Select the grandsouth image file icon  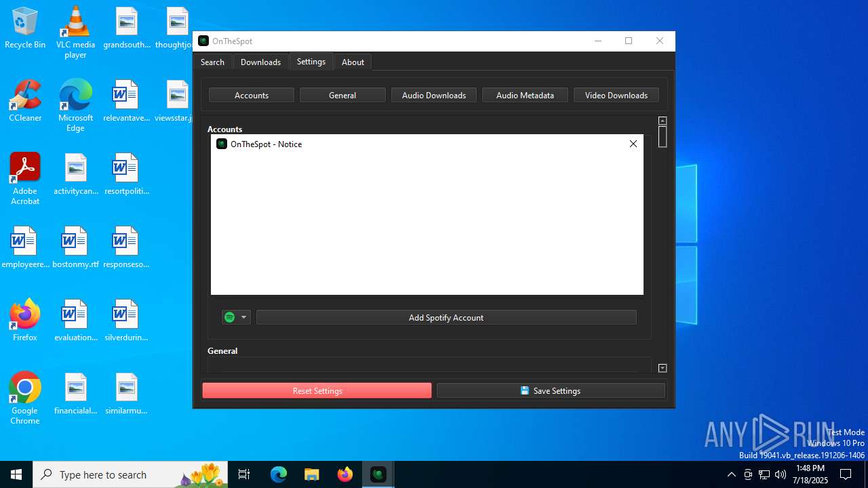(x=126, y=28)
